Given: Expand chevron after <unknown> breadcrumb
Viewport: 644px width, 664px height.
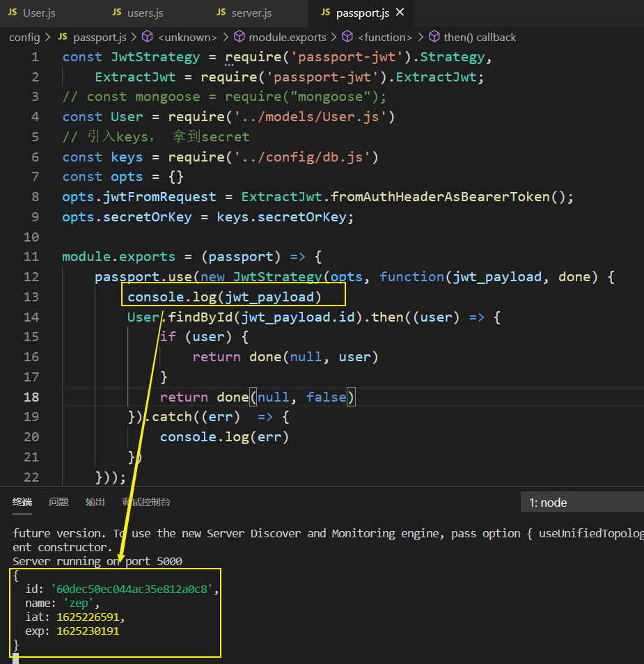Looking at the screenshot, I should (226, 38).
